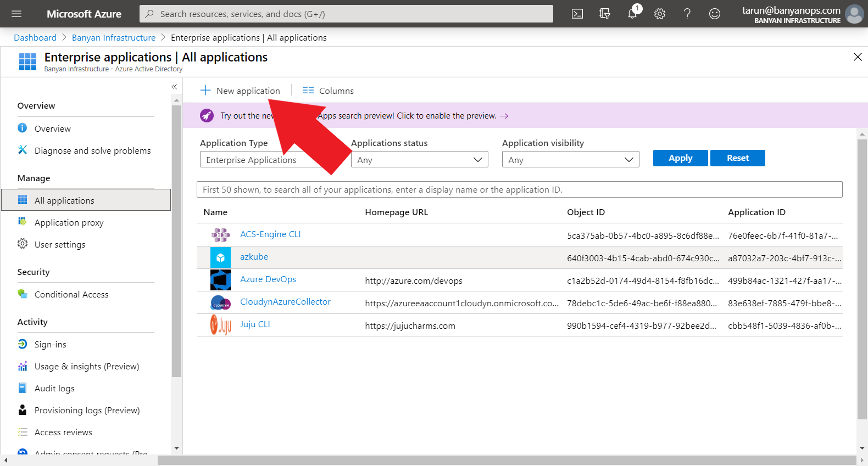Click the Audit logs icon

click(x=23, y=388)
